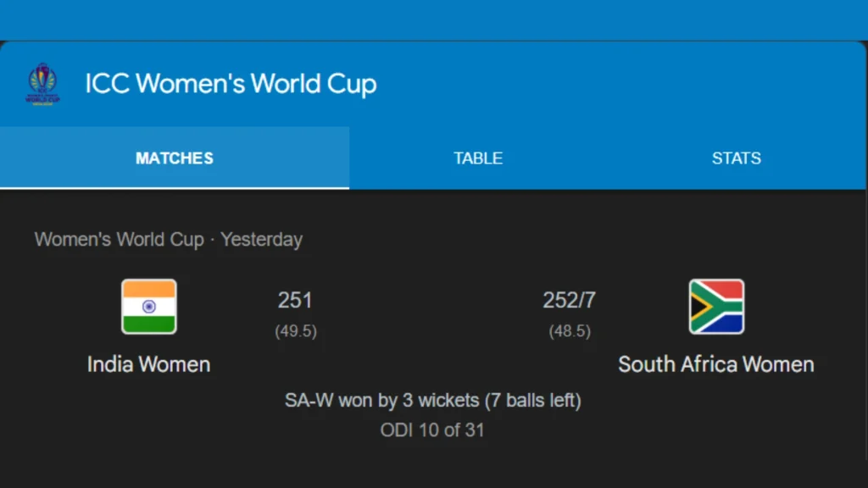Open South Africa Women team page
This screenshot has height=488, width=868.
[x=716, y=363]
